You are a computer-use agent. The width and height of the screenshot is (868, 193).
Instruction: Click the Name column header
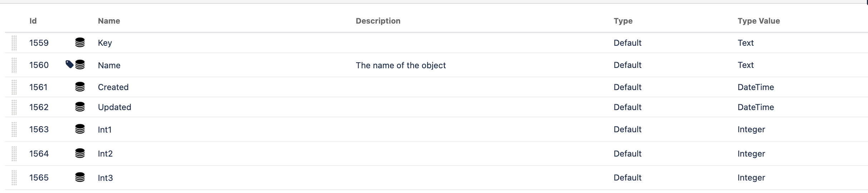click(x=109, y=21)
